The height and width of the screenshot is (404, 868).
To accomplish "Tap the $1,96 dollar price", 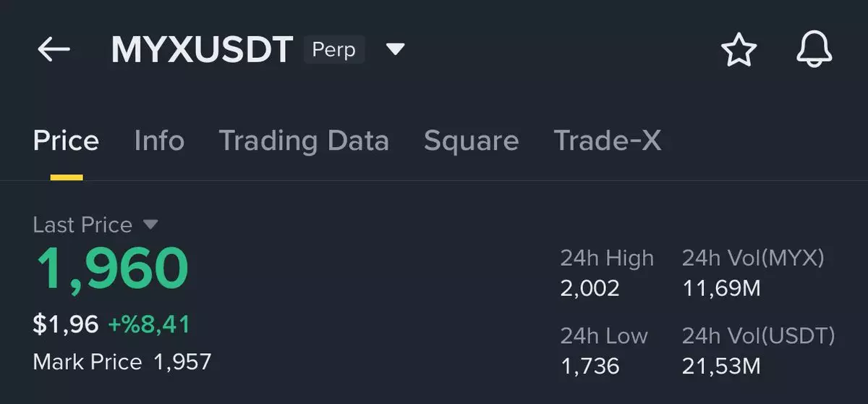I will coord(66,324).
